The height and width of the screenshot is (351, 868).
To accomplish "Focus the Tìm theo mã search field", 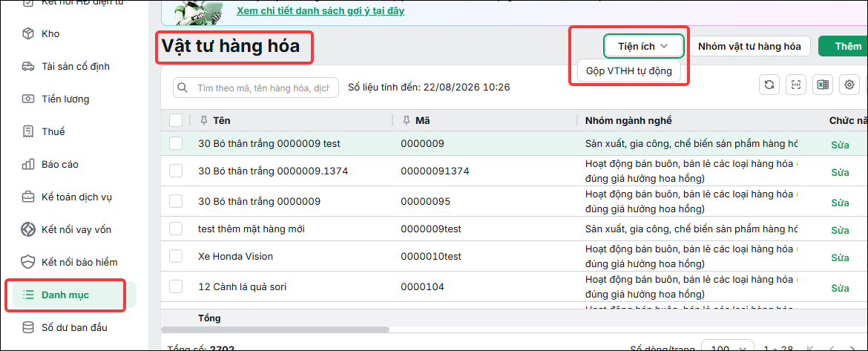I will point(256,88).
